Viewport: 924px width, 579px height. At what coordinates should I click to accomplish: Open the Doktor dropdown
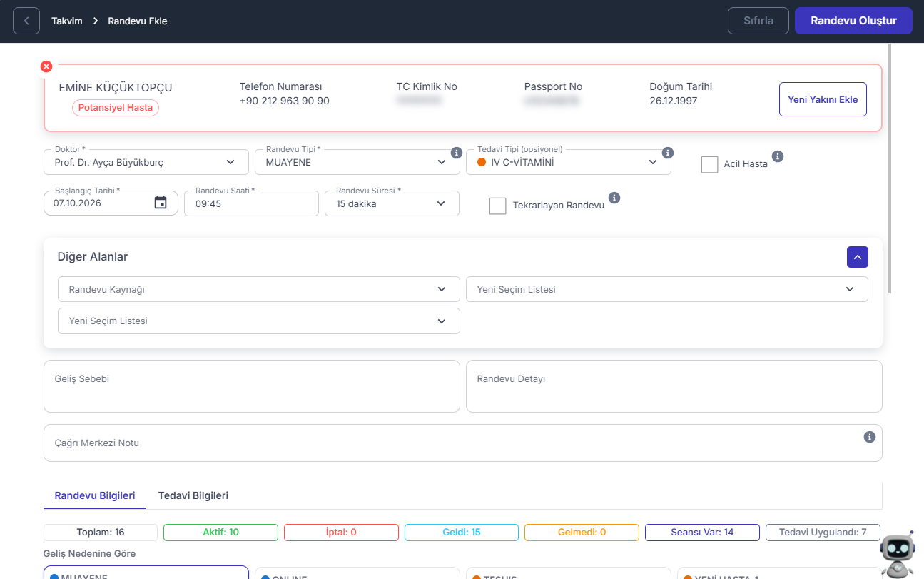(x=146, y=162)
